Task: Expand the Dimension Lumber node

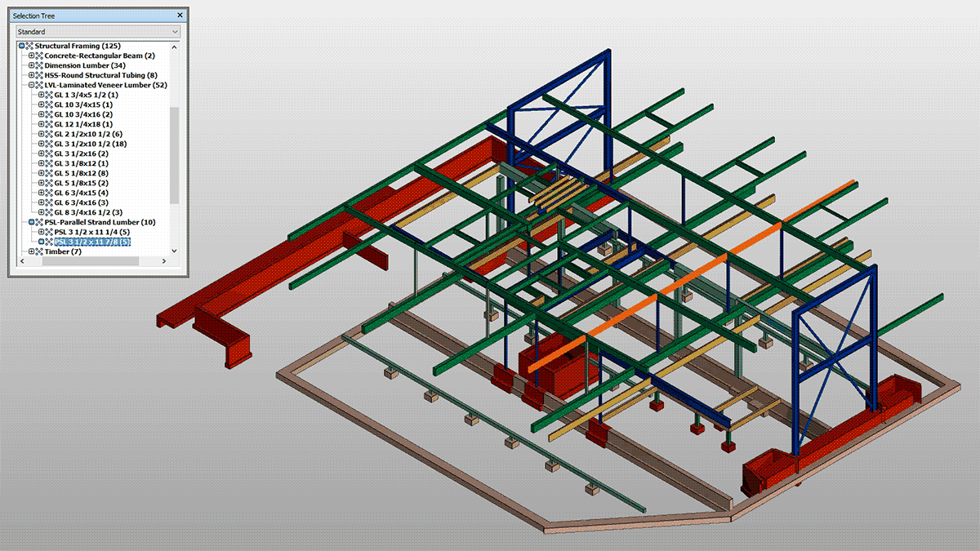Action: [x=32, y=65]
